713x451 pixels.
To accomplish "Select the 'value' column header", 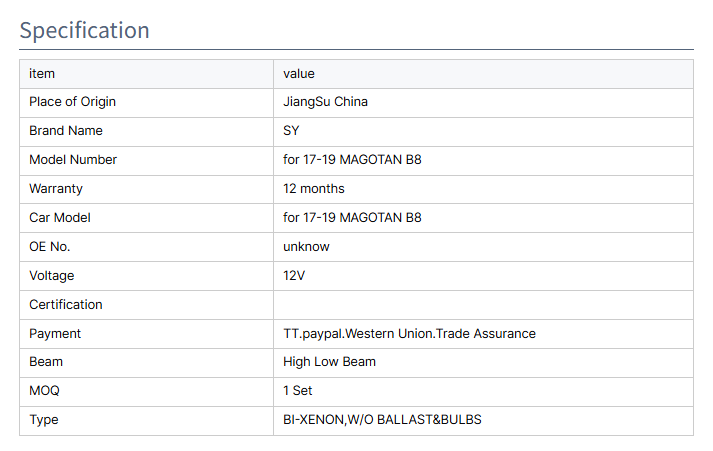I will coord(299,74).
